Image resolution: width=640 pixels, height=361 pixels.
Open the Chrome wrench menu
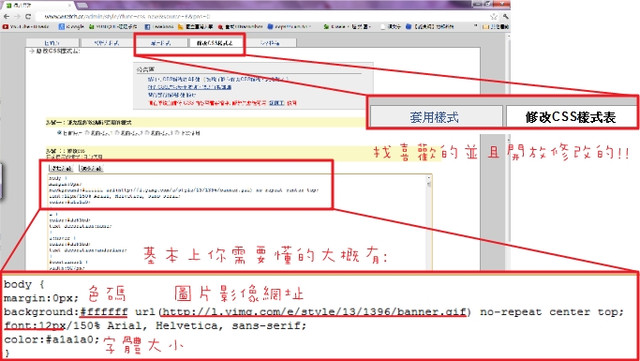point(505,17)
